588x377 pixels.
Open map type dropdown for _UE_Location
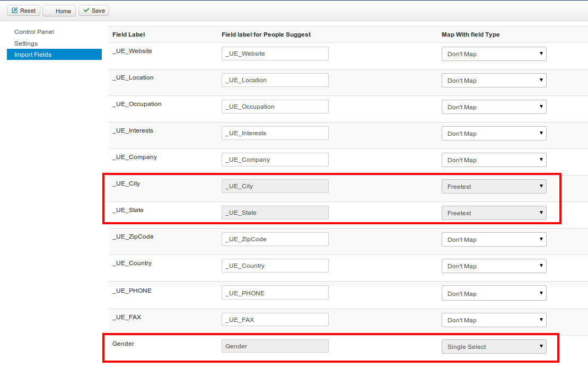click(x=494, y=81)
